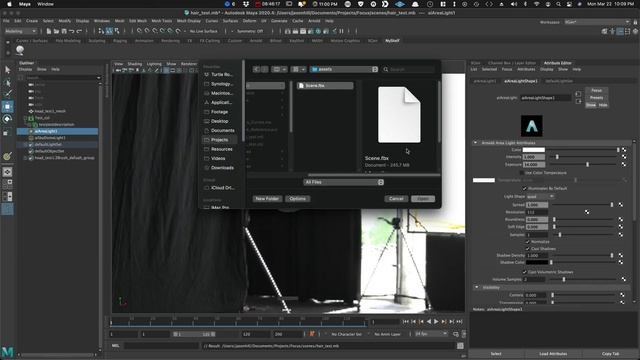Click the map button icon beside Intensity slider
Screen dimensions: 640x360
point(624,157)
